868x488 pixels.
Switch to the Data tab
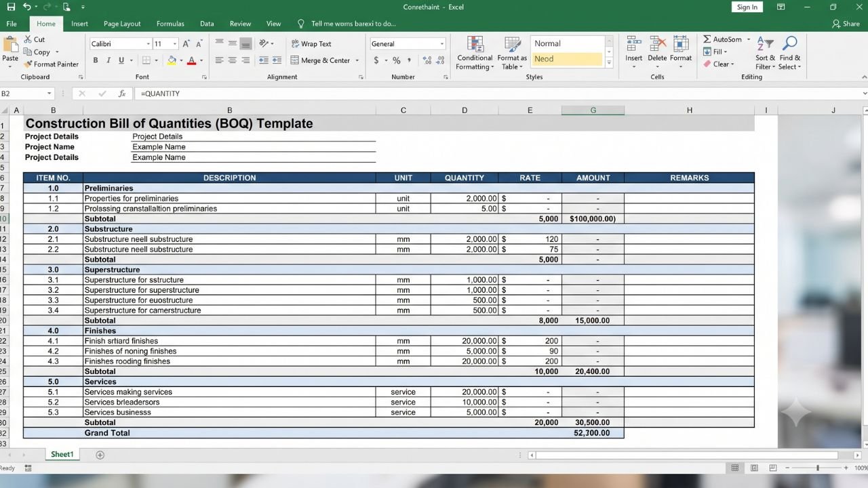click(207, 24)
